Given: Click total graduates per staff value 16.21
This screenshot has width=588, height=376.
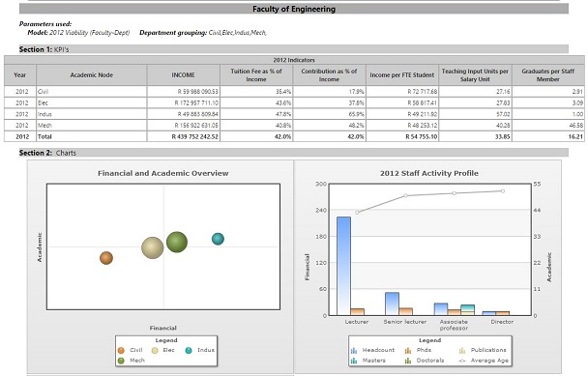Looking at the screenshot, I should (576, 137).
